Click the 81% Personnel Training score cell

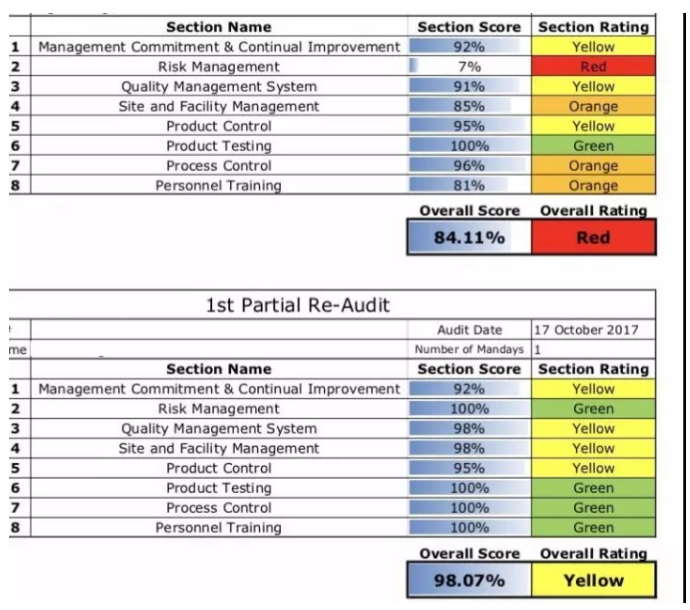coord(468,185)
